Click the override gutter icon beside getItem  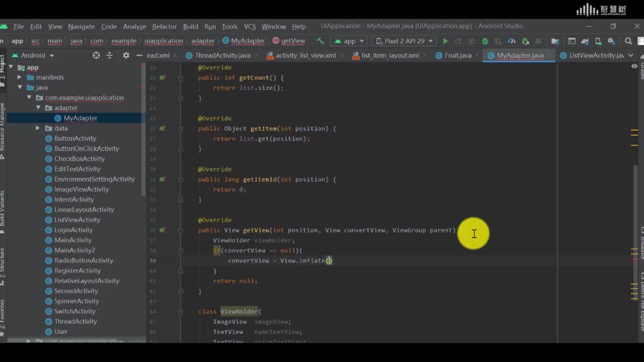coord(163,128)
